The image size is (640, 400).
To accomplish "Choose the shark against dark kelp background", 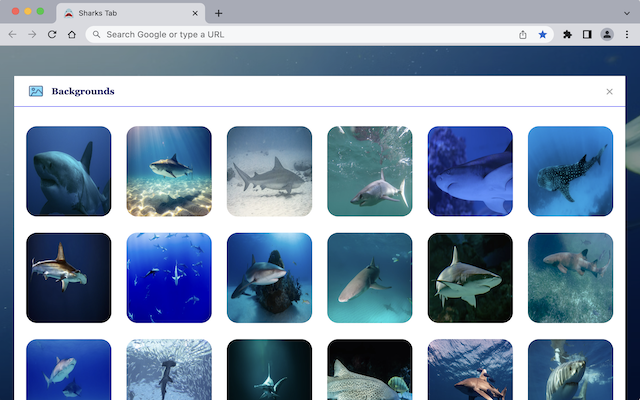I will pos(470,278).
